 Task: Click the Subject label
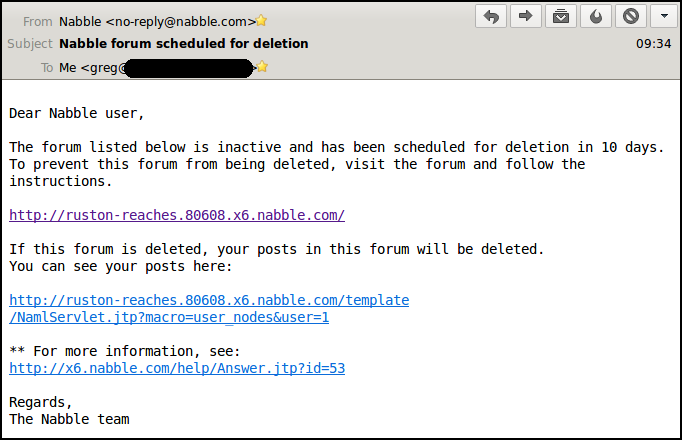(30, 44)
